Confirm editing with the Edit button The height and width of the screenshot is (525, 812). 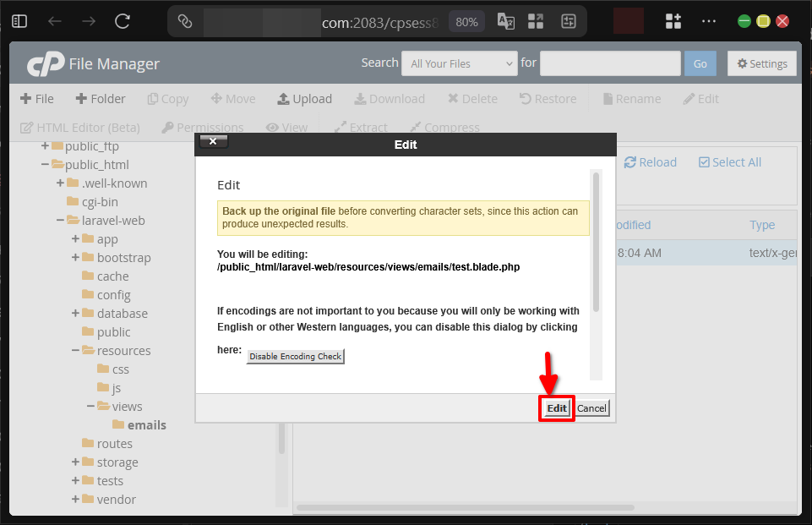pos(556,407)
